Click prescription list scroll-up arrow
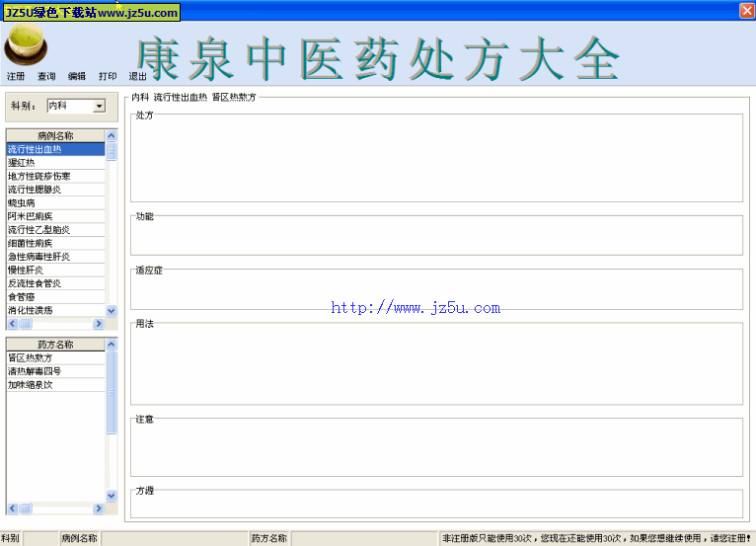This screenshot has height=546, width=756. pyautogui.click(x=112, y=345)
